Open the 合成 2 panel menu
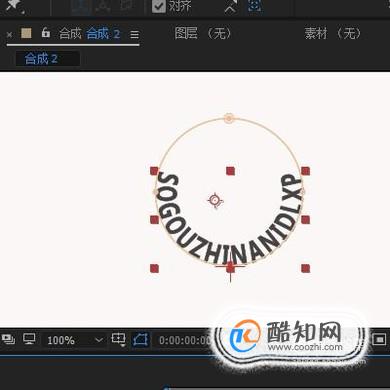 (x=134, y=35)
